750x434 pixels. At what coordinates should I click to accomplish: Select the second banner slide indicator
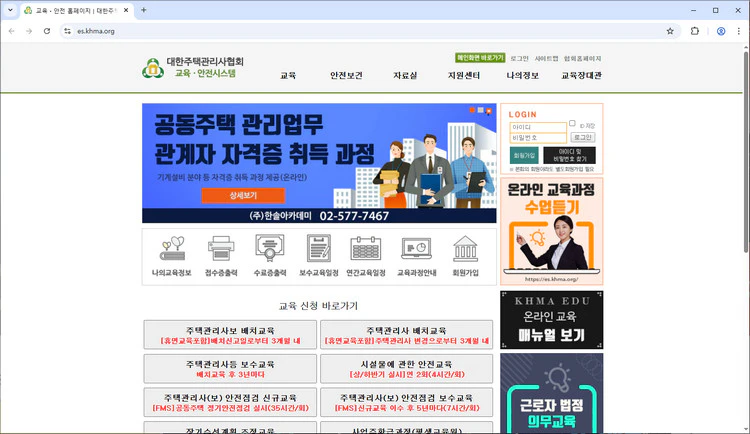point(481,110)
